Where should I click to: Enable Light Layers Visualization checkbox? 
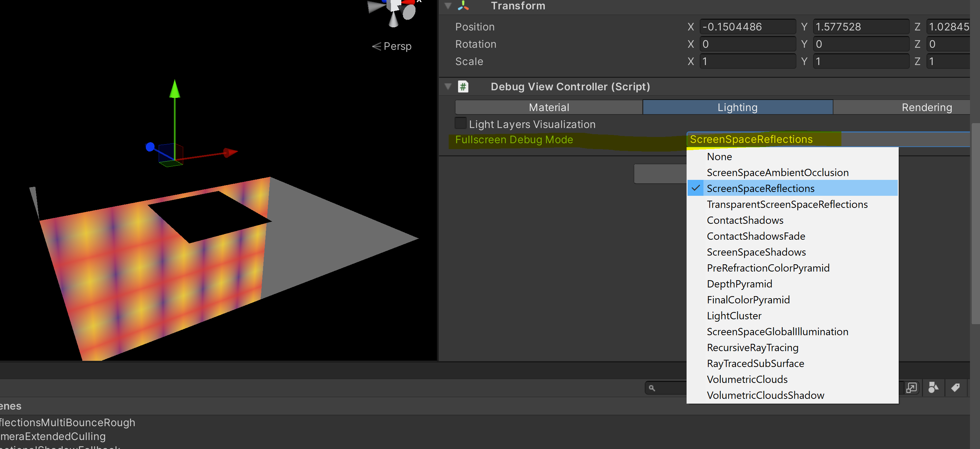460,123
